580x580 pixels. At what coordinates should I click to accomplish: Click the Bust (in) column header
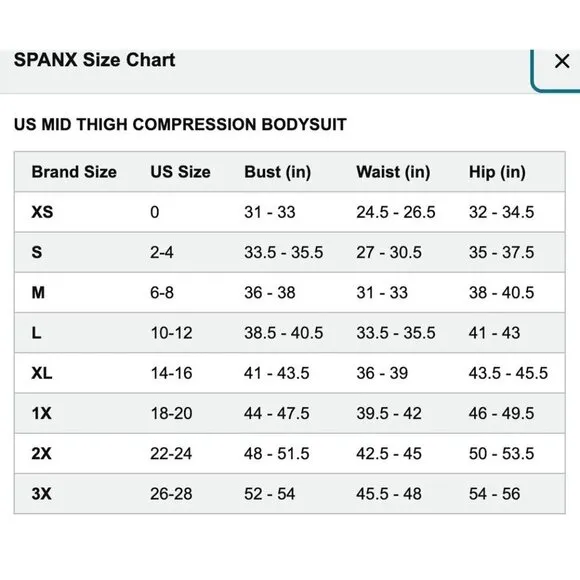click(277, 172)
